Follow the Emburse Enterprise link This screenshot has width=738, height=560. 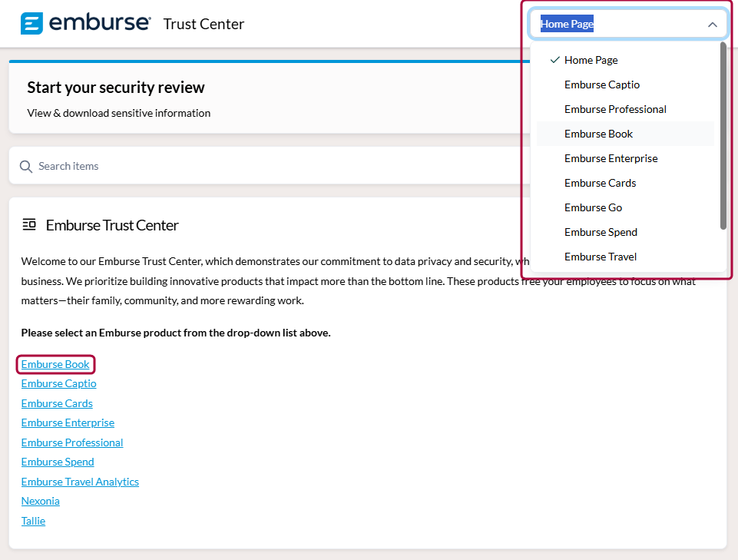click(68, 423)
